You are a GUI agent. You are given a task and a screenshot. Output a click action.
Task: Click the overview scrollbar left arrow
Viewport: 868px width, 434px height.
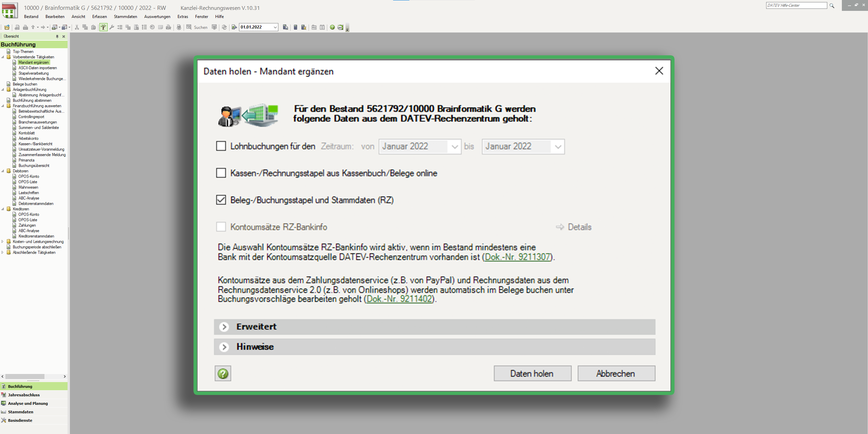pos(3,376)
